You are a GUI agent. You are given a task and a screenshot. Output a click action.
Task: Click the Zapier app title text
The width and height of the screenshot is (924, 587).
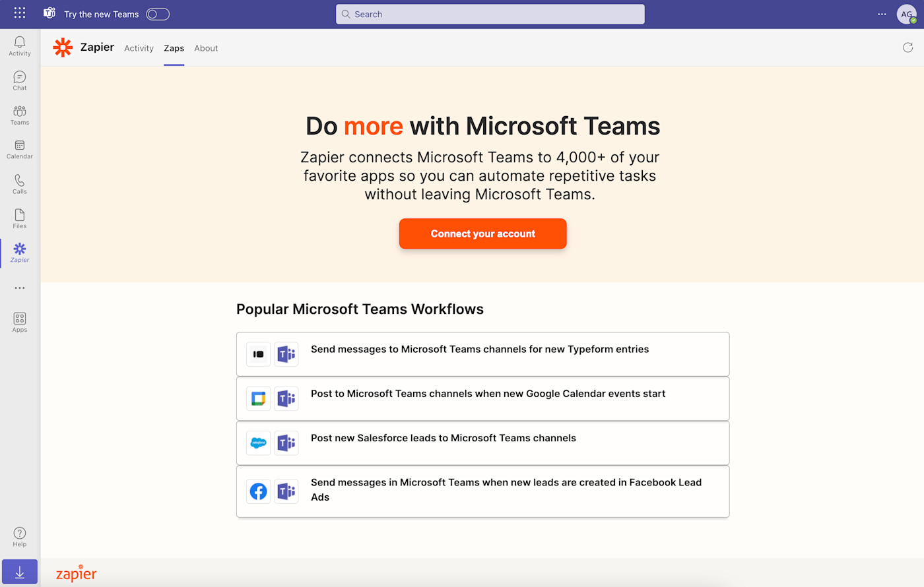click(x=97, y=47)
